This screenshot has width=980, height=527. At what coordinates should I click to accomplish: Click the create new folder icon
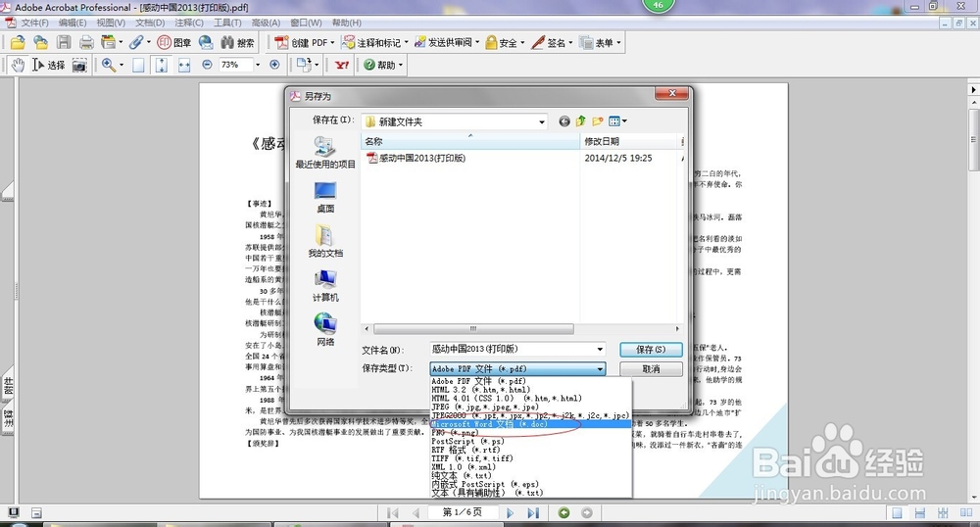coord(598,121)
